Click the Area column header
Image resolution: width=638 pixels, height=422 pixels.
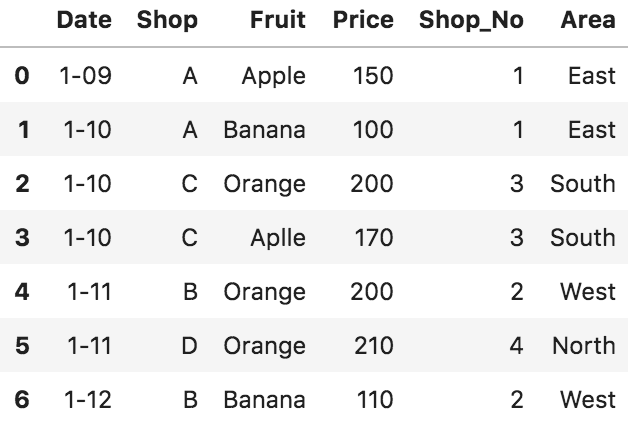[588, 20]
